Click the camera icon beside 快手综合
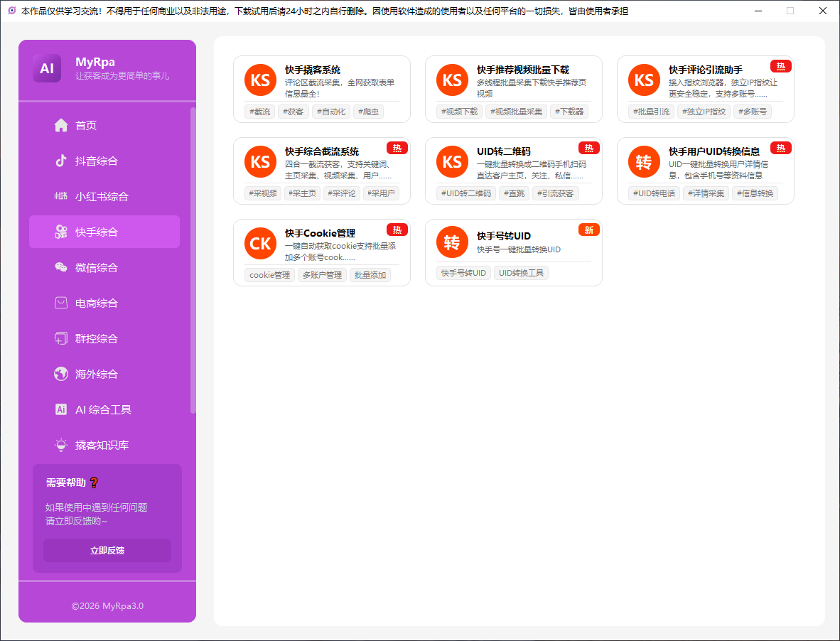840x641 pixels. coord(61,232)
